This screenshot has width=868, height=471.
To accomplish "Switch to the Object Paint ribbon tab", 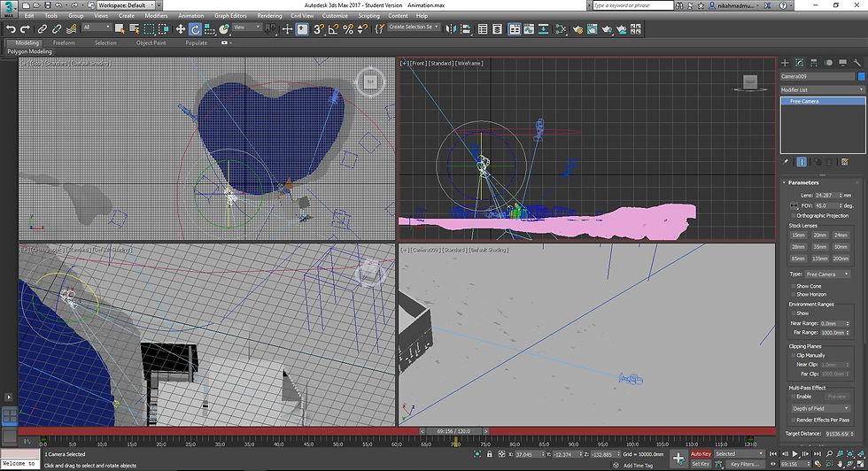I will (151, 42).
